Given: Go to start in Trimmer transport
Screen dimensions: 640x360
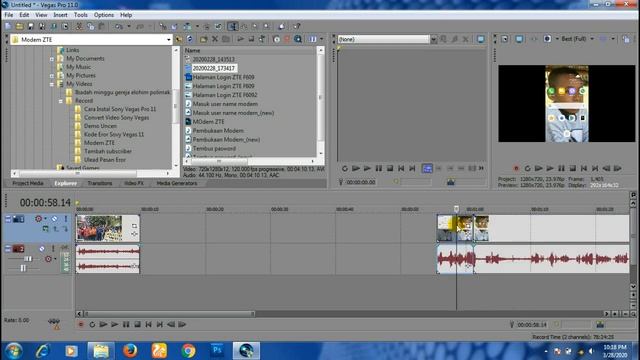Looking at the screenshot, I should 401,168.
